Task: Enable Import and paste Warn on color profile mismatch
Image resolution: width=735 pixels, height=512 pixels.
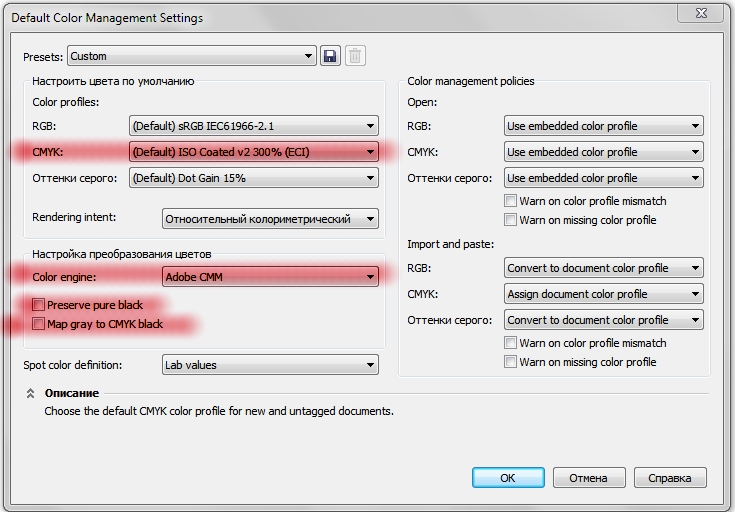Action: (x=510, y=343)
